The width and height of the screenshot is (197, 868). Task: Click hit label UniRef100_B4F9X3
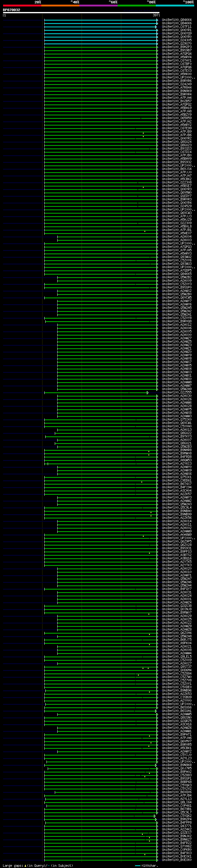click(176, 853)
